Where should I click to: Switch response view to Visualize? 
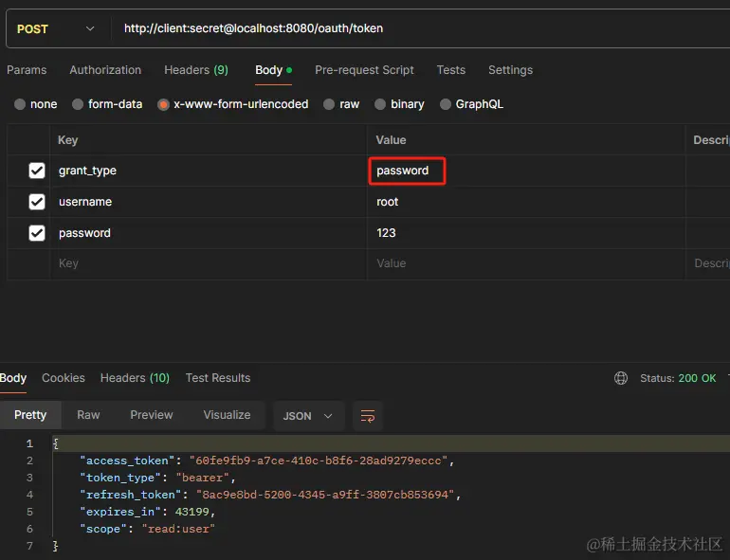pos(227,415)
